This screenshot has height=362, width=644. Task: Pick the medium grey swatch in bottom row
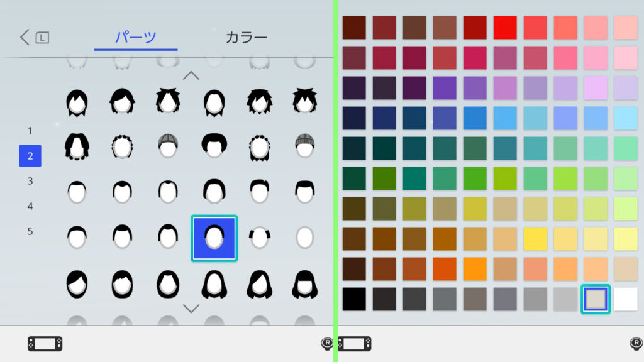535,299
